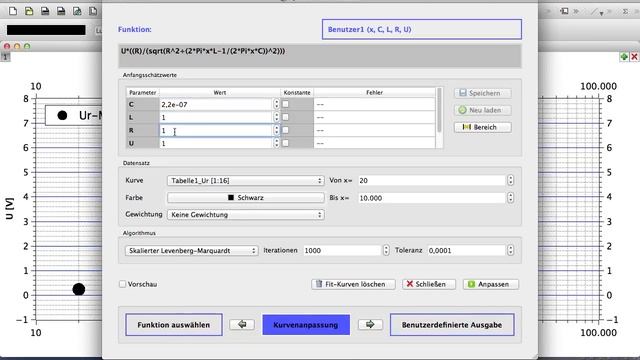Click the Bis x= field showing 10.000
The height and width of the screenshot is (360, 640).
pyautogui.click(x=432, y=198)
